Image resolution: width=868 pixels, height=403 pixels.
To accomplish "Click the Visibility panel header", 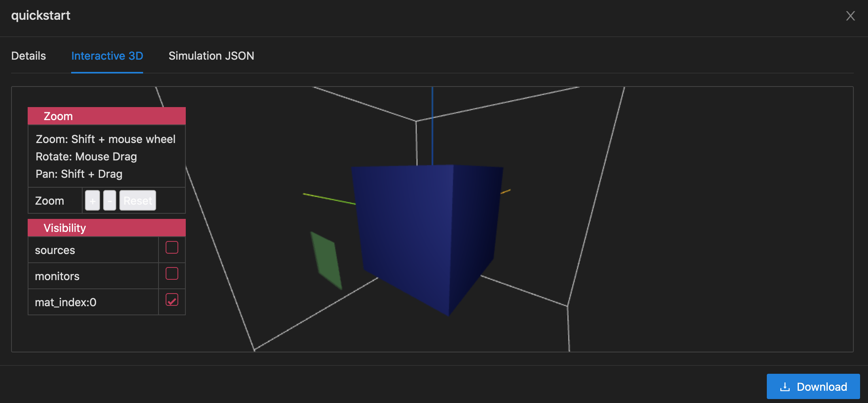I will coord(65,228).
